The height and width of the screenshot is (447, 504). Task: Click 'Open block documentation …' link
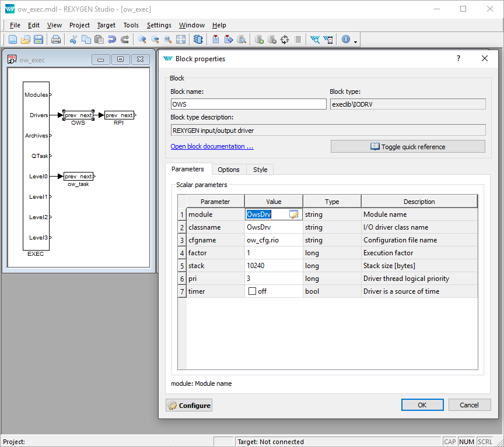tap(212, 146)
